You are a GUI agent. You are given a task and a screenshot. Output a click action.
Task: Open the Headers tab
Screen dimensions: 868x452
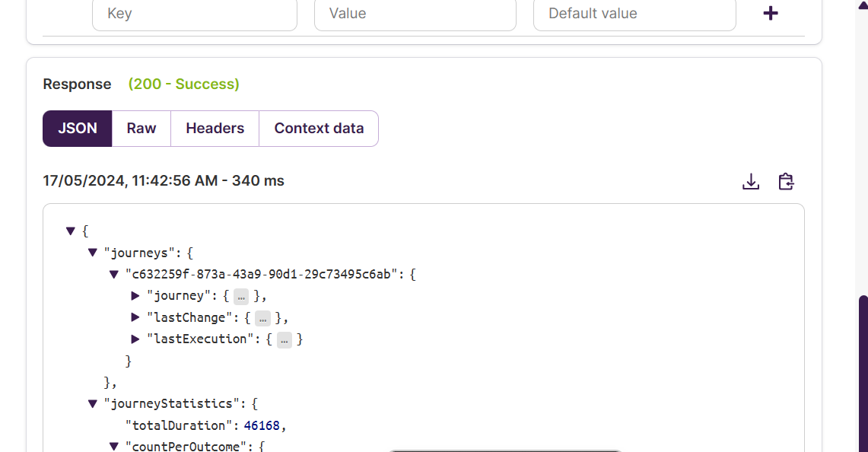(215, 129)
